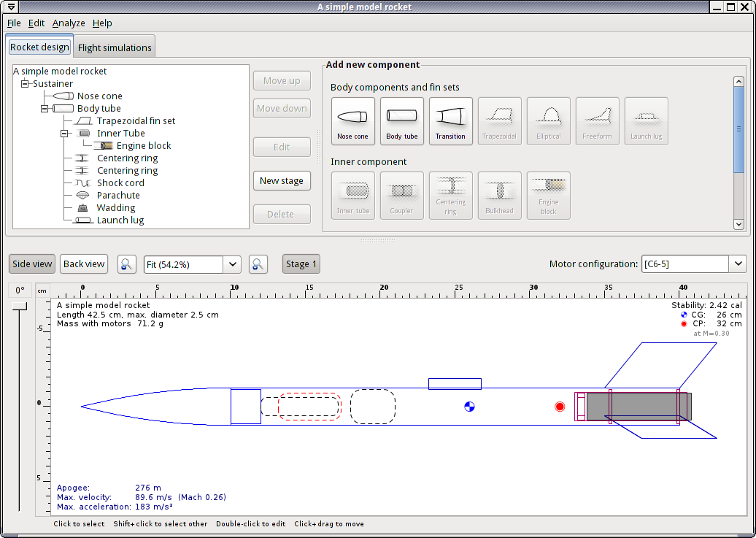Switch to Back view
The image size is (756, 538).
tap(84, 264)
